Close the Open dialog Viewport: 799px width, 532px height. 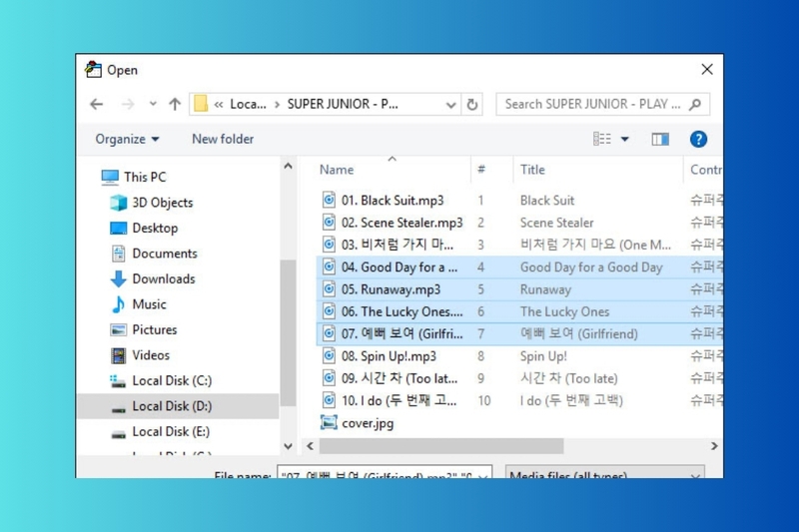pyautogui.click(x=707, y=69)
